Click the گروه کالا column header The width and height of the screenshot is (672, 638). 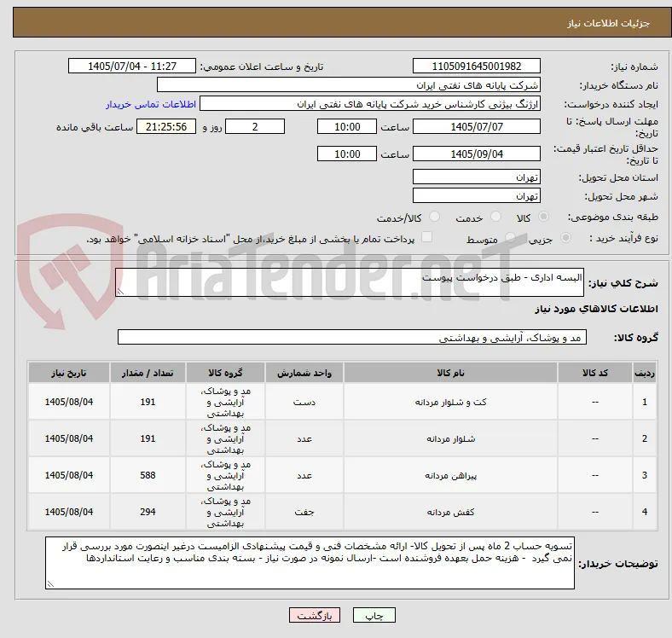225,373
